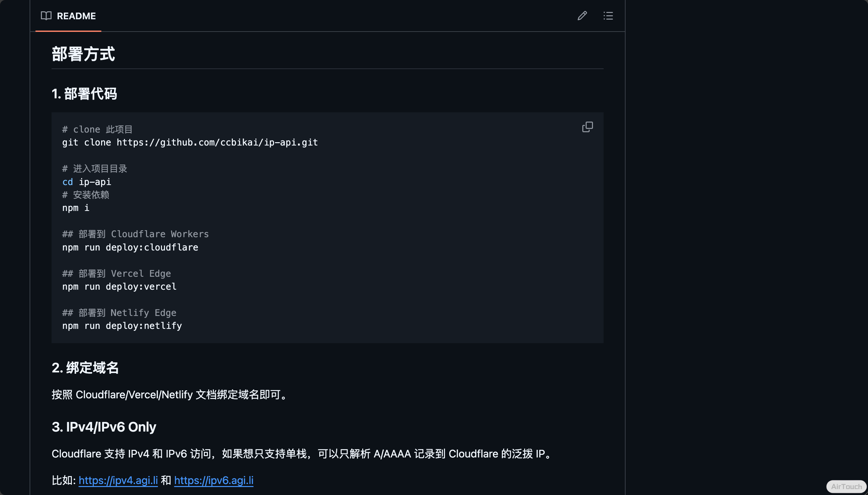Open the https://ipv4.agi.li link
This screenshot has width=868, height=495.
pos(118,480)
